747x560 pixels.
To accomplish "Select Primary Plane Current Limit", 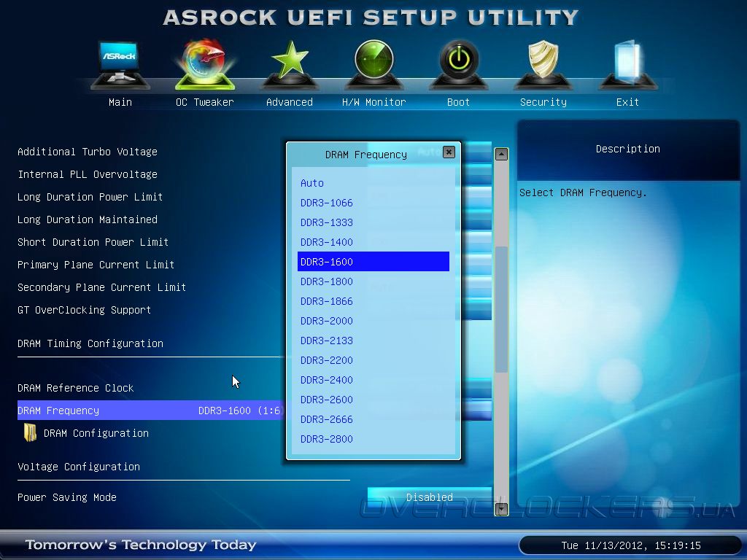I will [96, 265].
